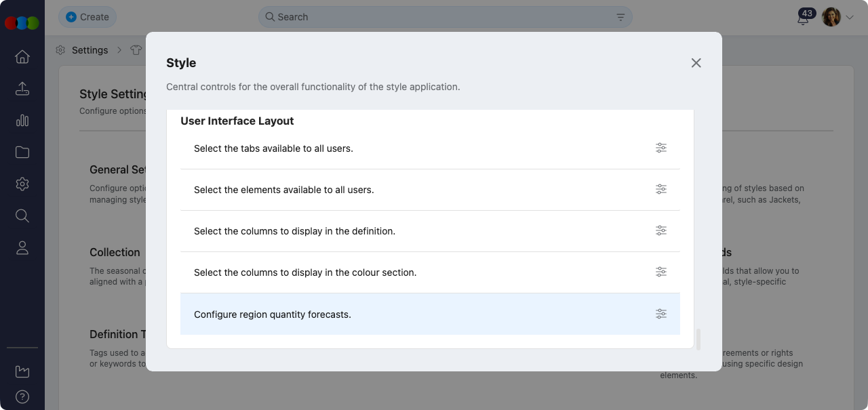Open settings for elements available to all users
Image resolution: width=868 pixels, height=410 pixels.
(660, 190)
